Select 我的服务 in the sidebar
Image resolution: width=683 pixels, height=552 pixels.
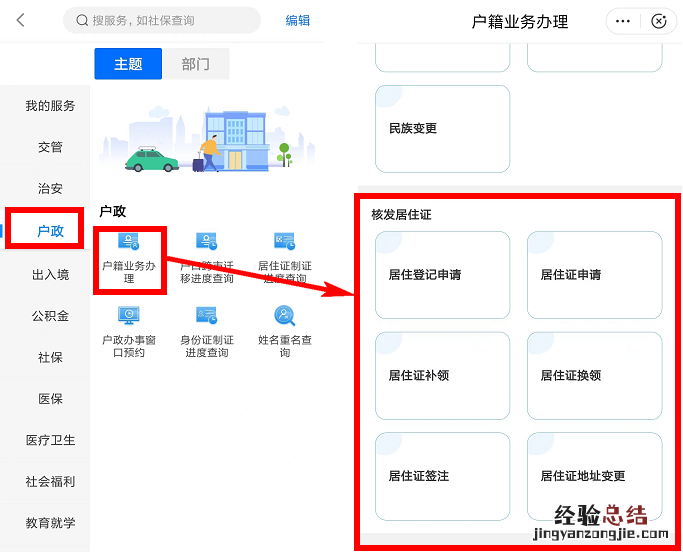[x=50, y=105]
